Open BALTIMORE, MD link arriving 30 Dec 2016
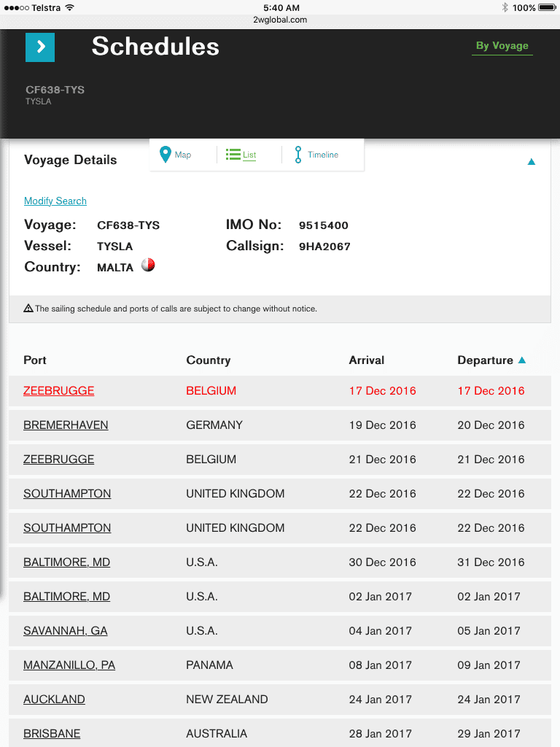Screen dimensions: 560x747 tap(66, 562)
